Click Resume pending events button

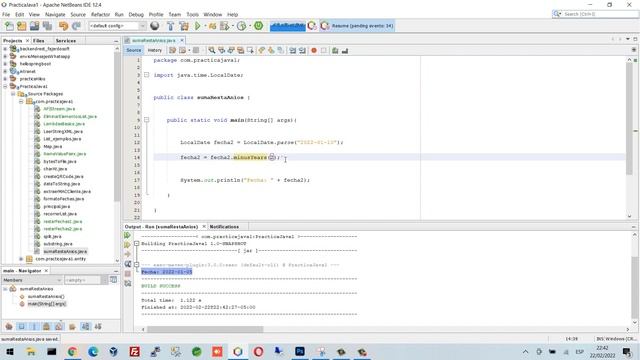pos(357,26)
